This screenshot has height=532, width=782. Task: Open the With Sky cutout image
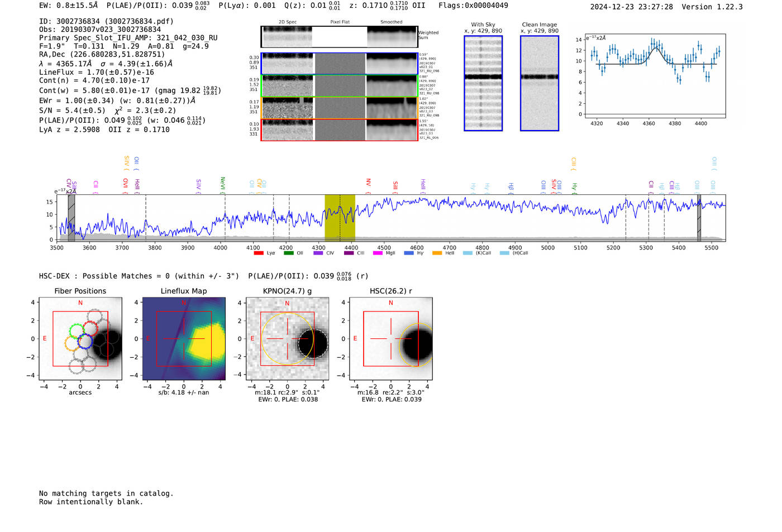[483, 83]
